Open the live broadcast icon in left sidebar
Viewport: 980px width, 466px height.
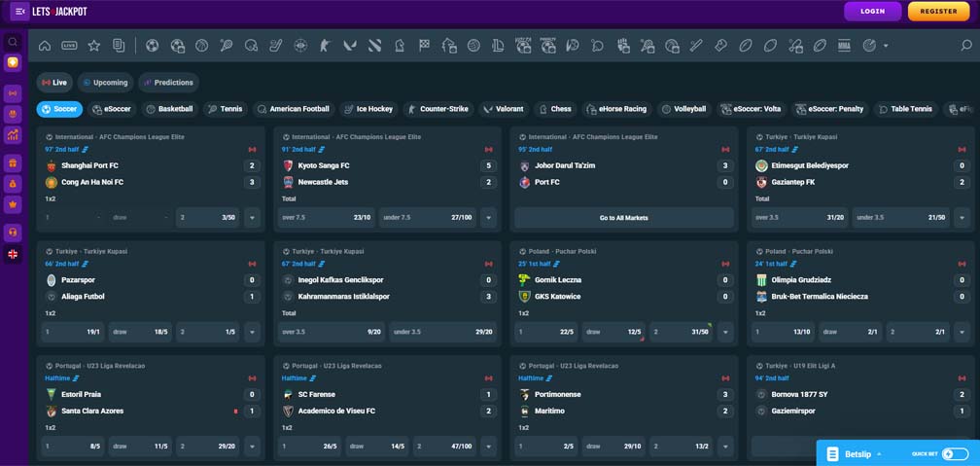pos(14,93)
